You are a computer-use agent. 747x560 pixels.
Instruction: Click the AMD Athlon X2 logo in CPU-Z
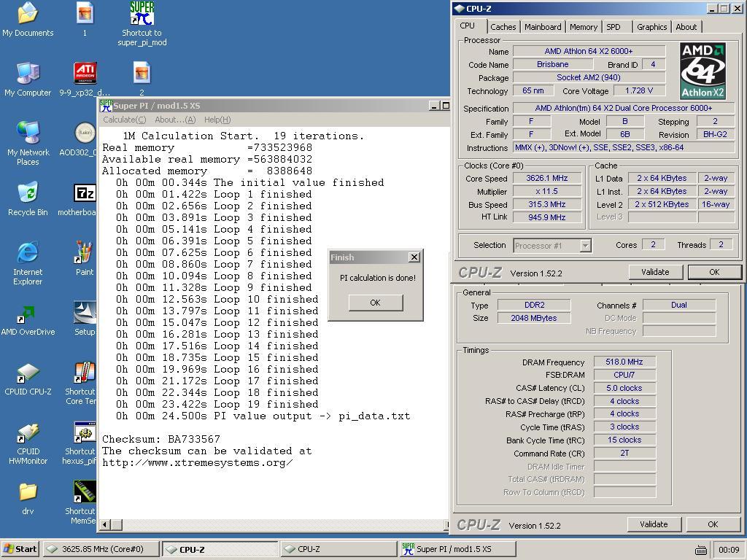pos(703,71)
